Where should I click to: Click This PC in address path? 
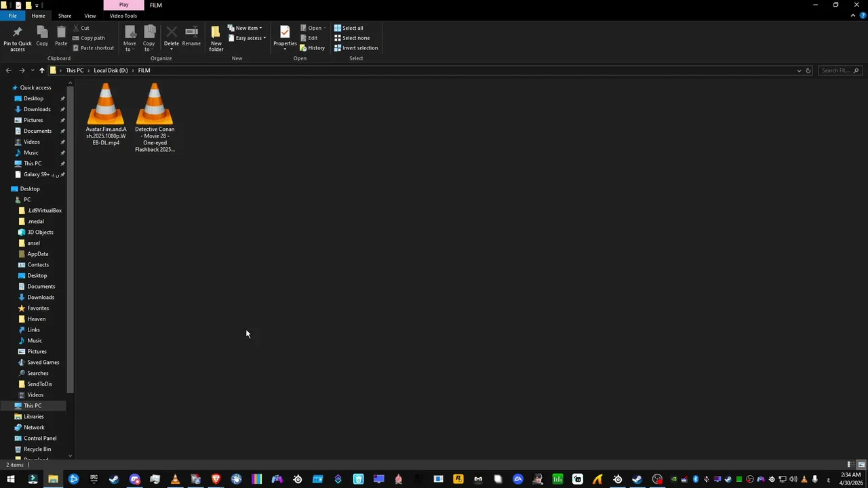[x=75, y=70]
